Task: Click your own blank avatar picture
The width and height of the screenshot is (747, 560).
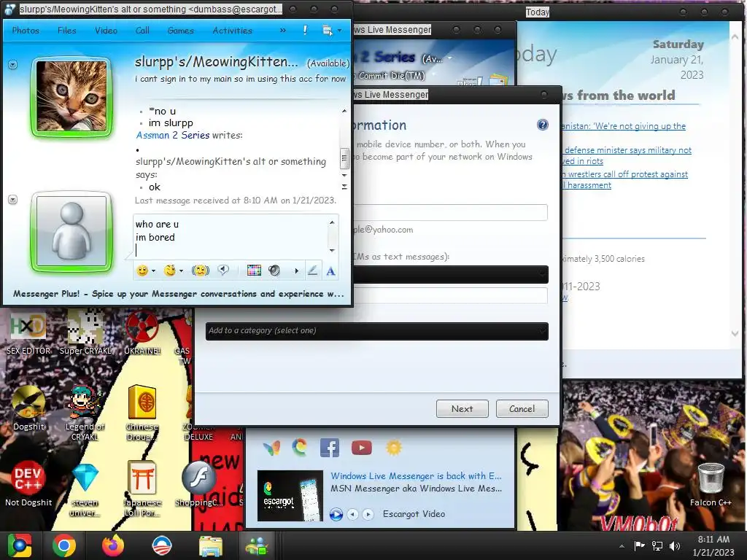Action: tap(72, 231)
